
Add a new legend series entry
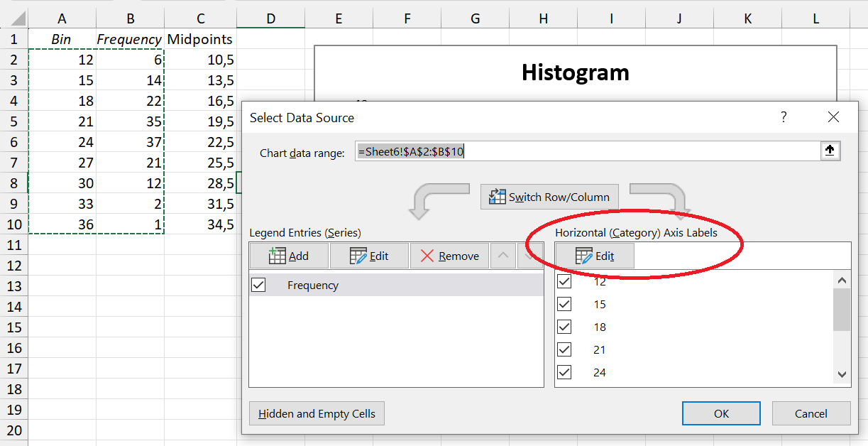(289, 256)
